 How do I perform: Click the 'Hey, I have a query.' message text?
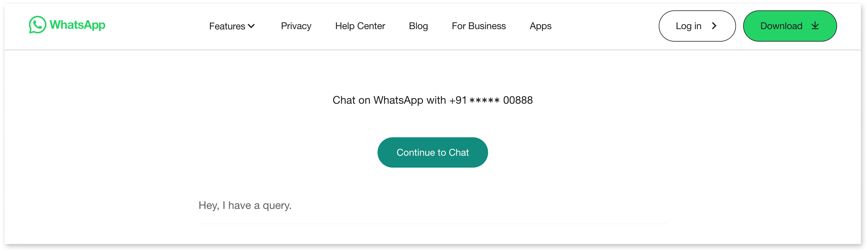tap(245, 205)
